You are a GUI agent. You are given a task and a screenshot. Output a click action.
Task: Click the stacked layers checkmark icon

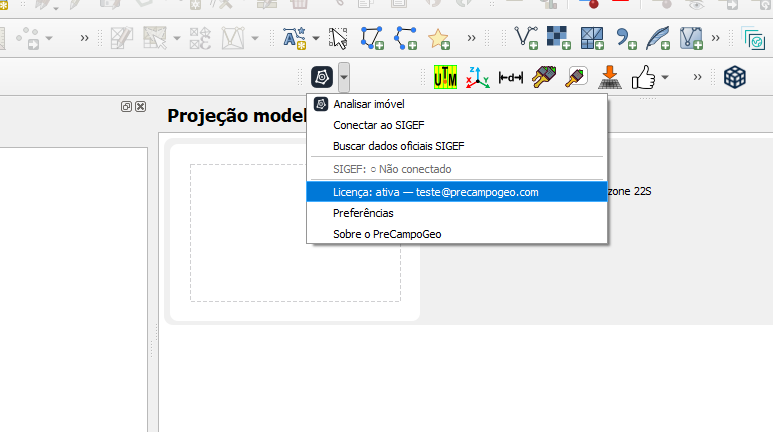pos(754,38)
